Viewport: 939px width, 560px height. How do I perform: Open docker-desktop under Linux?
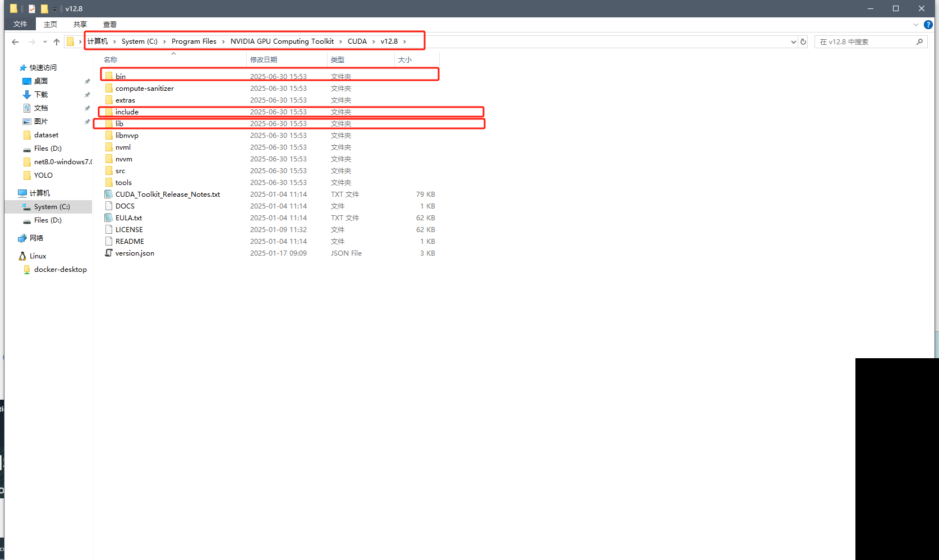(x=60, y=269)
